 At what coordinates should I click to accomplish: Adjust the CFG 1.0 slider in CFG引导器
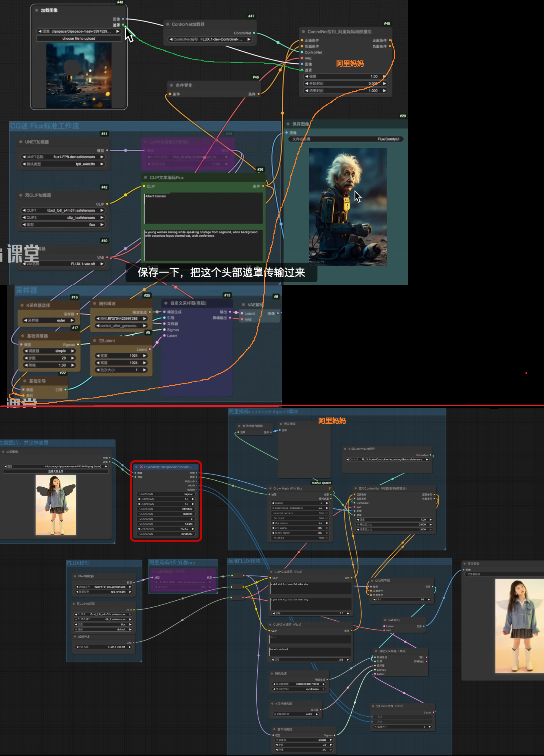tap(402, 599)
